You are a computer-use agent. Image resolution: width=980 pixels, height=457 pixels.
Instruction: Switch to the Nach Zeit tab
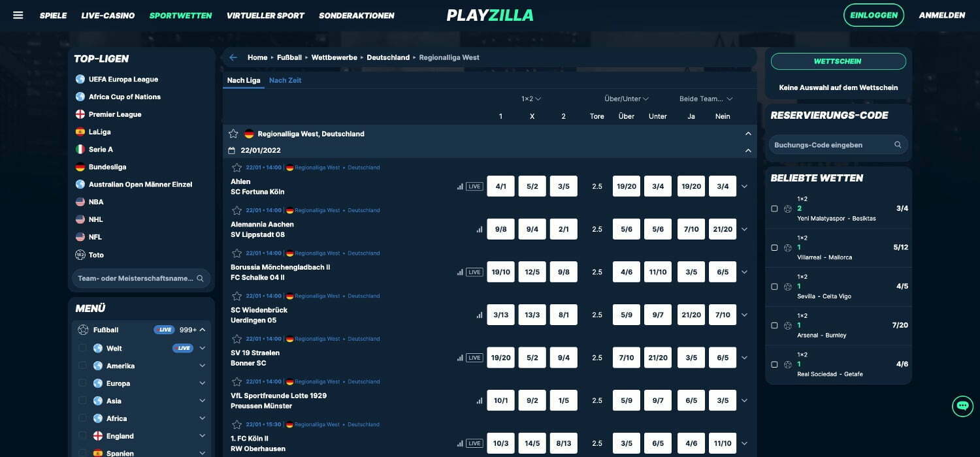(285, 80)
